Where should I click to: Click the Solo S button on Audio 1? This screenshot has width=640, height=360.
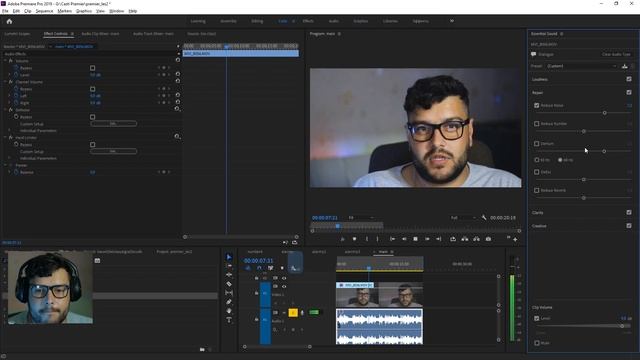click(293, 313)
